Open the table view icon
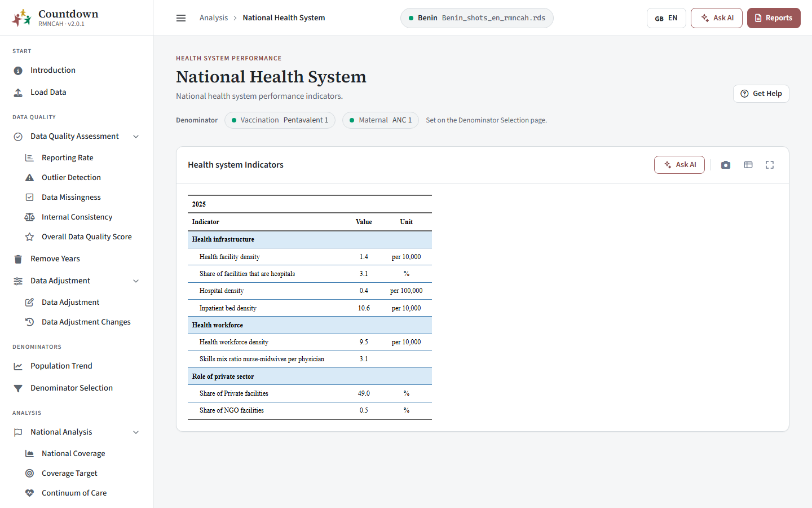Viewport: 812px width, 508px height. pos(748,165)
